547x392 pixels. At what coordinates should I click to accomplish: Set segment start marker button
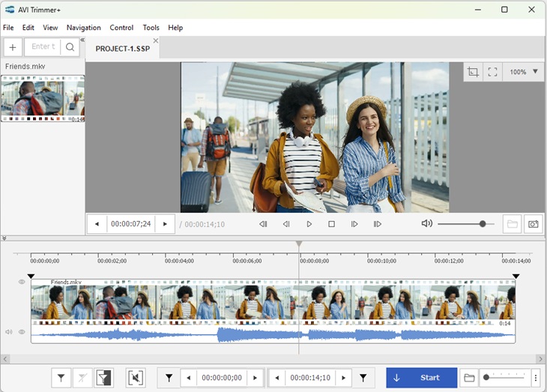(x=169, y=378)
